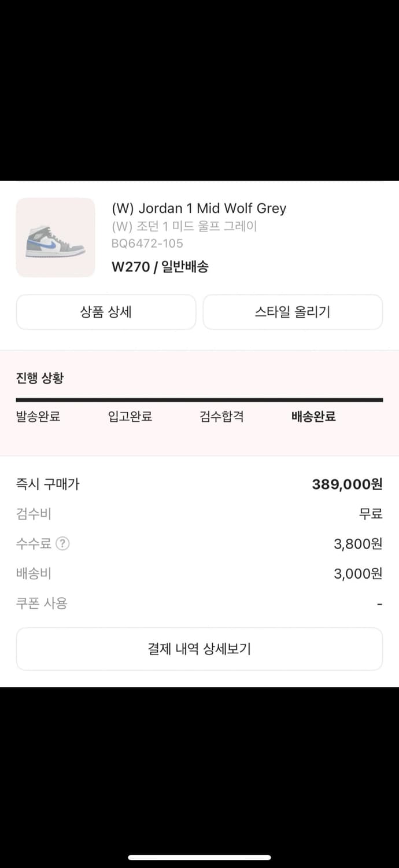Click the 즉시 구매가 price 389,000원
The image size is (399, 868).
pos(348,484)
